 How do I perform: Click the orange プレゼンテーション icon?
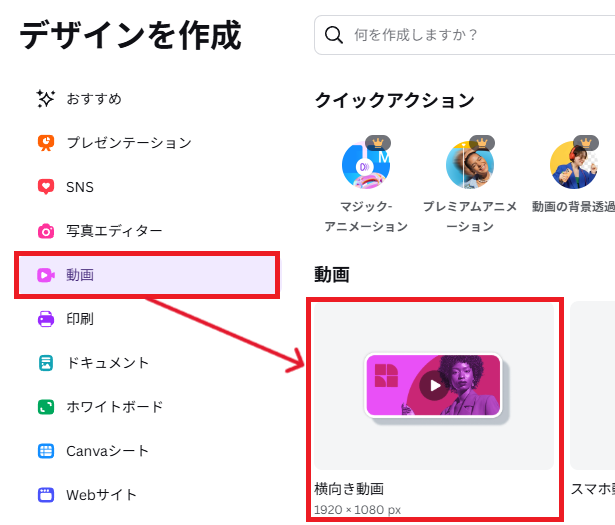coord(46,143)
